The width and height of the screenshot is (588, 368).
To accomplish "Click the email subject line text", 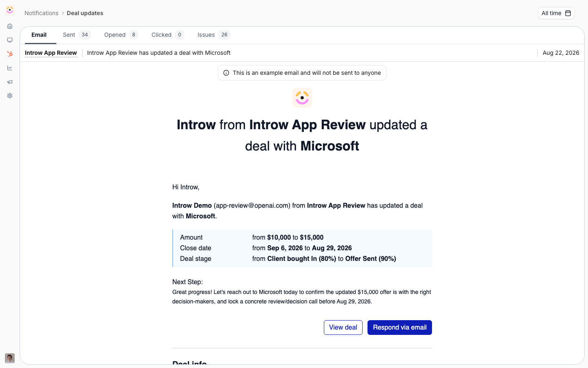I will coord(159,53).
